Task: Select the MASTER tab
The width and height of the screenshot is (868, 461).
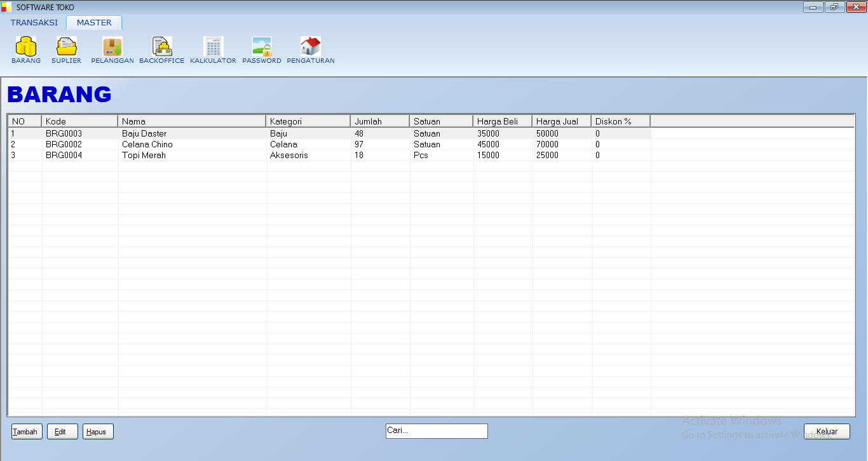Action: click(x=94, y=23)
